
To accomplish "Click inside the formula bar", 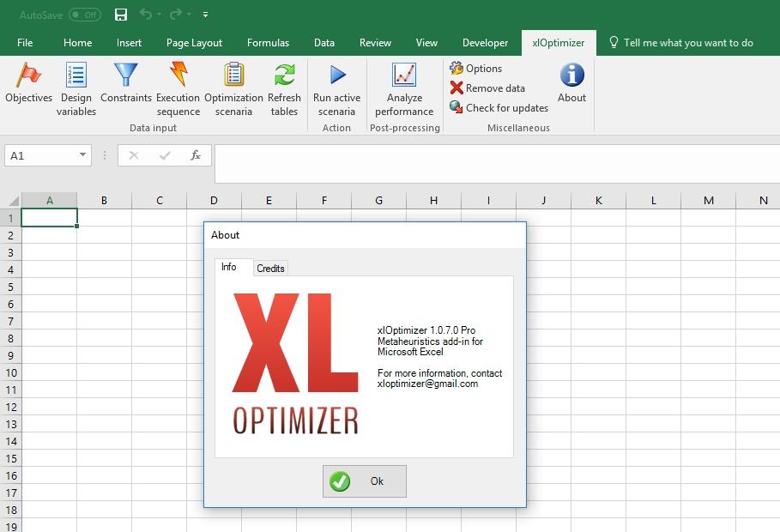I will click(x=498, y=163).
